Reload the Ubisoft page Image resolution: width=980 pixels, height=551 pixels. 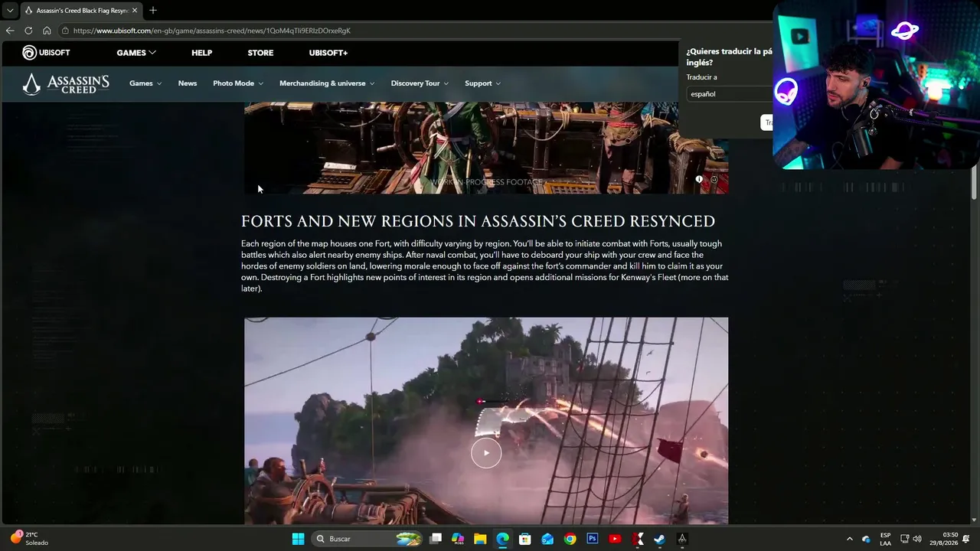click(28, 31)
